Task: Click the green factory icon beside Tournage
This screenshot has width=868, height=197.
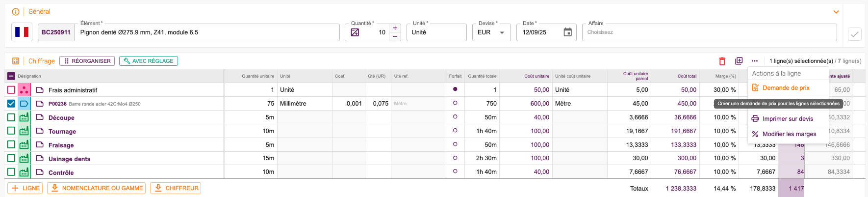Action: click(24, 131)
